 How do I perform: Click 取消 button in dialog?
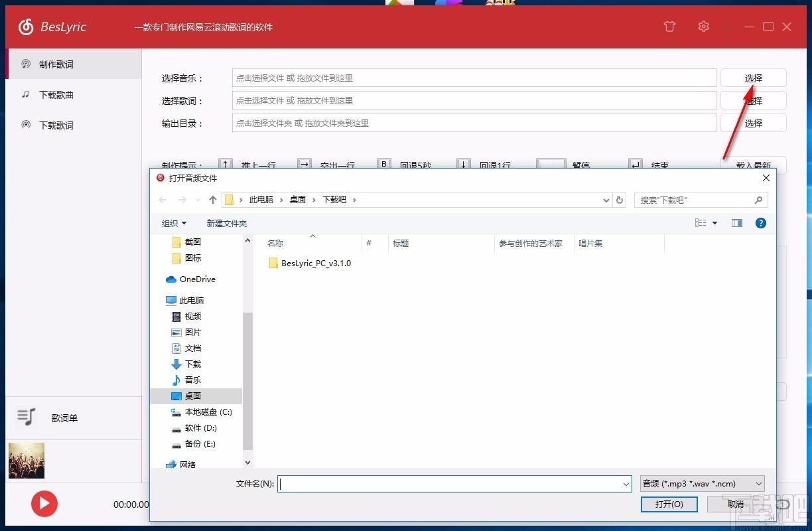point(736,504)
